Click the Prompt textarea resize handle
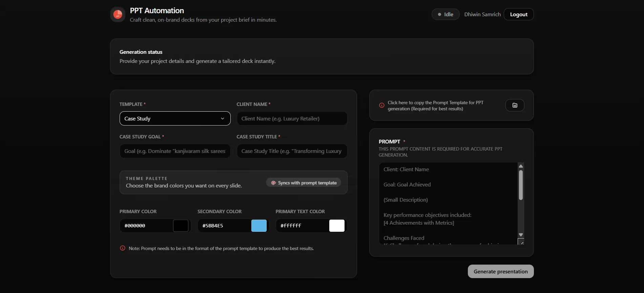This screenshot has height=293, width=644. coord(521,242)
